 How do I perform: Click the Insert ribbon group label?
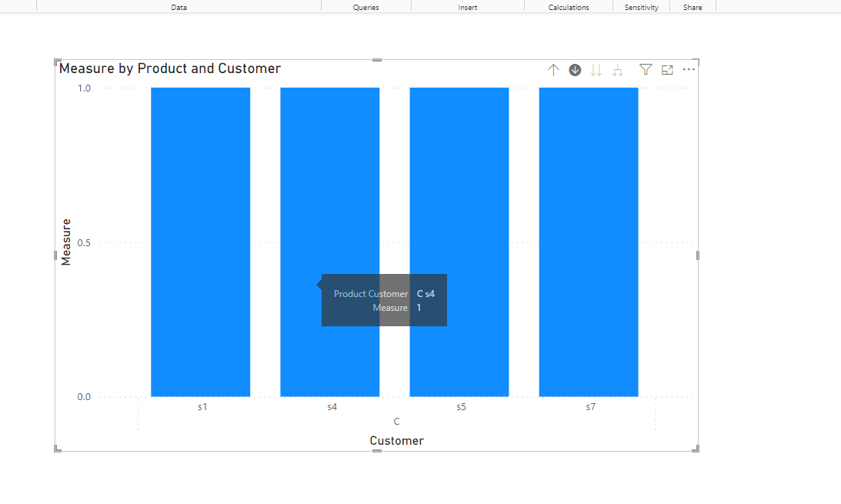[468, 8]
